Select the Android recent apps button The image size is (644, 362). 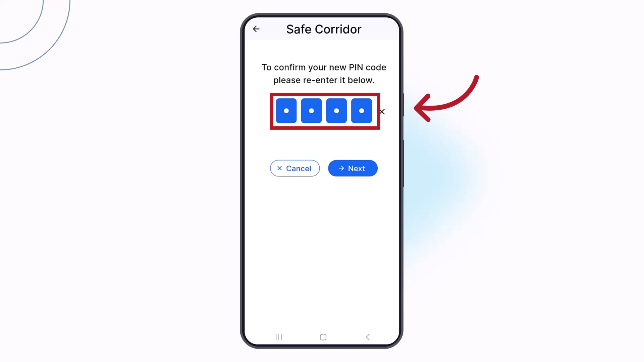click(x=278, y=337)
